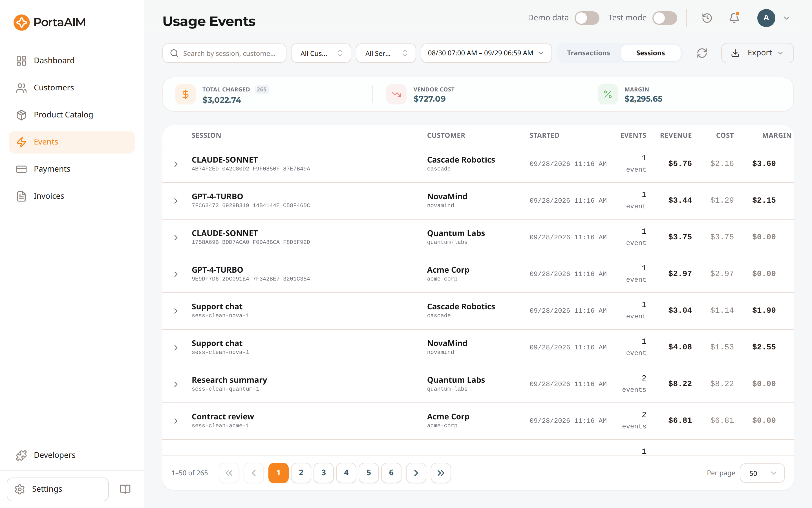The width and height of the screenshot is (812, 508).
Task: Click the user avatar A
Action: click(x=766, y=18)
